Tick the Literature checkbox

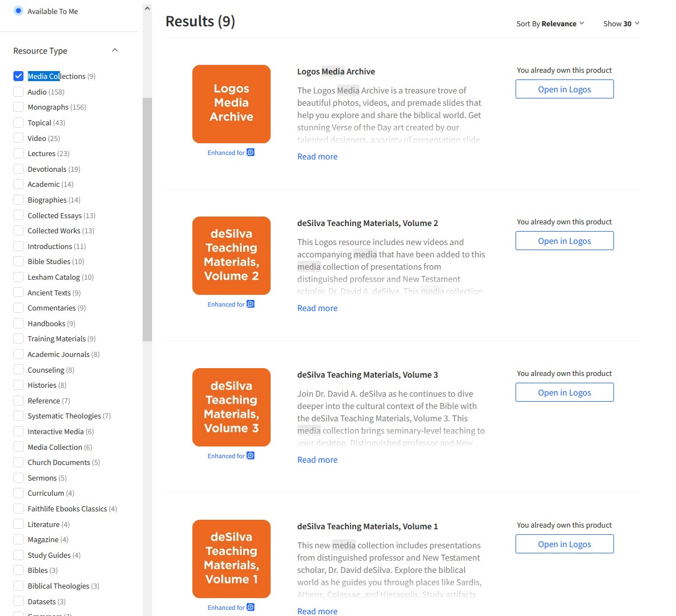[18, 524]
